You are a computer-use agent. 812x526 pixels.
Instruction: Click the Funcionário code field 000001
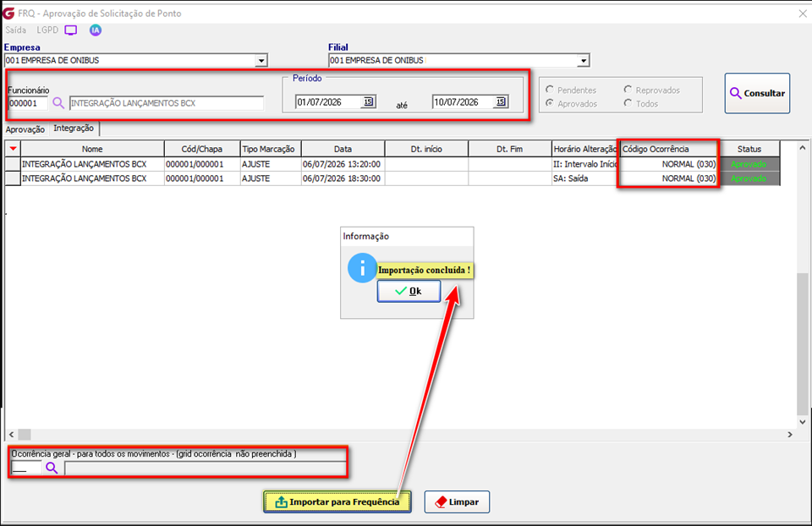pyautogui.click(x=28, y=103)
